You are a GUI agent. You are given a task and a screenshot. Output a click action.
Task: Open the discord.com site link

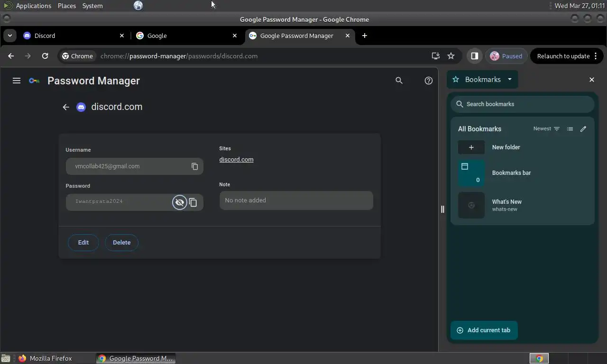(236, 159)
